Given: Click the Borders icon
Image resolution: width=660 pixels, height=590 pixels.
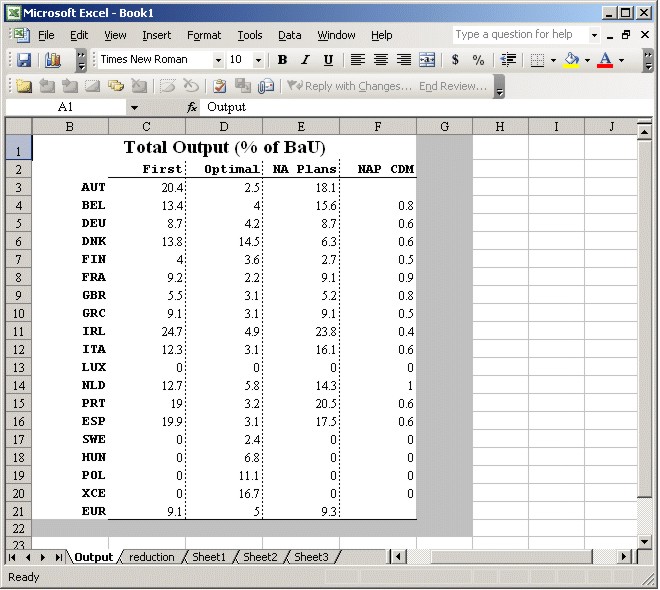Looking at the screenshot, I should pos(538,60).
